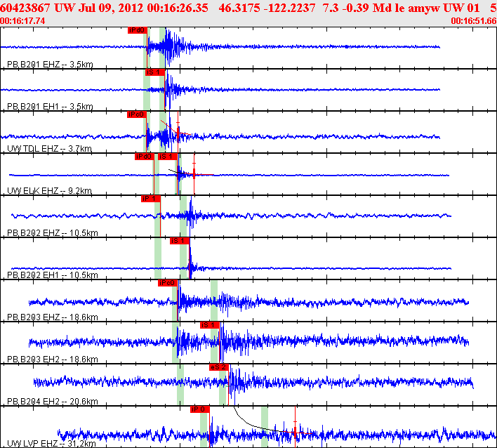
Task: Select the iPc0 pick flag on PB.B203 EHZ
Action: (168, 283)
